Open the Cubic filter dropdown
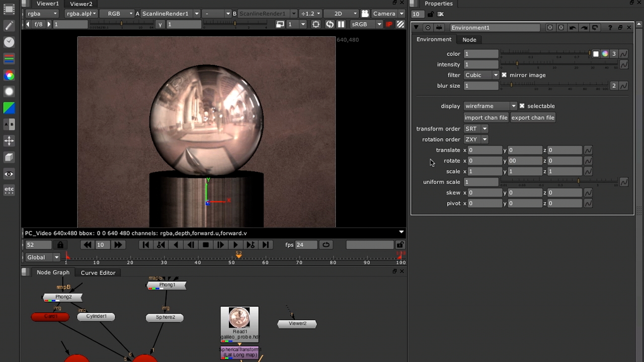Viewport: 644px width, 362px height. click(481, 75)
